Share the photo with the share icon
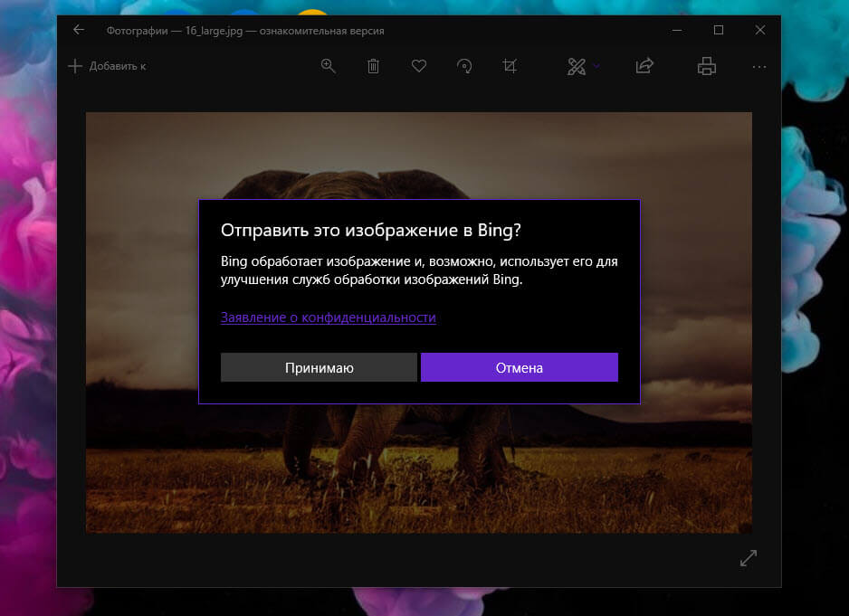Image resolution: width=849 pixels, height=616 pixels. 644,66
